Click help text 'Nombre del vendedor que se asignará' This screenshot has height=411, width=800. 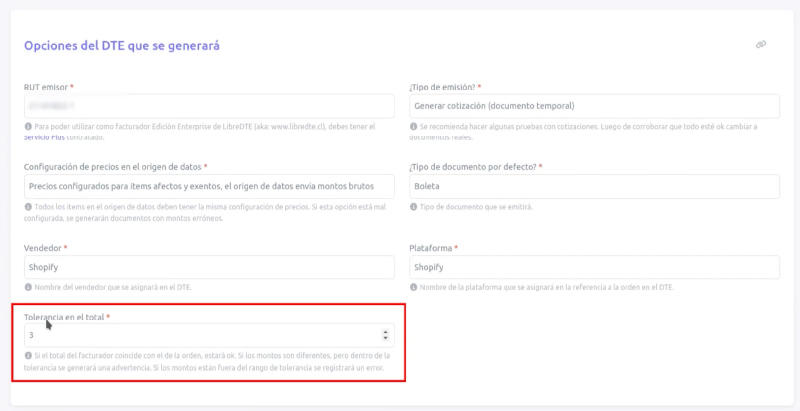coord(113,288)
